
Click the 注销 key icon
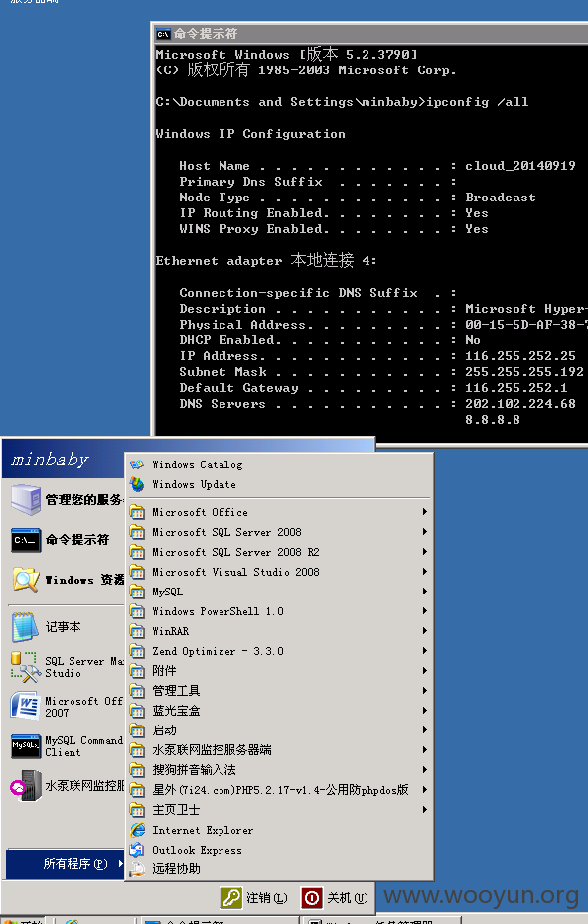click(231, 898)
